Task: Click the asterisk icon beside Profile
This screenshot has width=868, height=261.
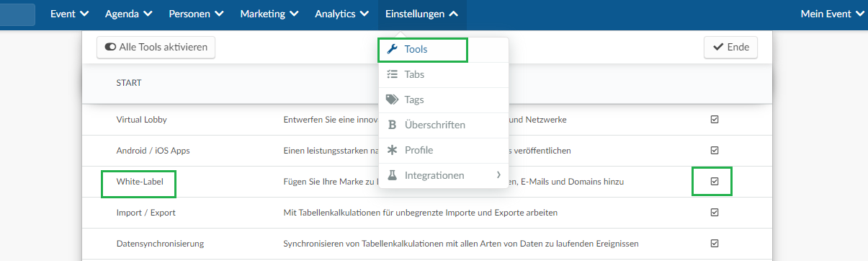Action: tap(393, 150)
